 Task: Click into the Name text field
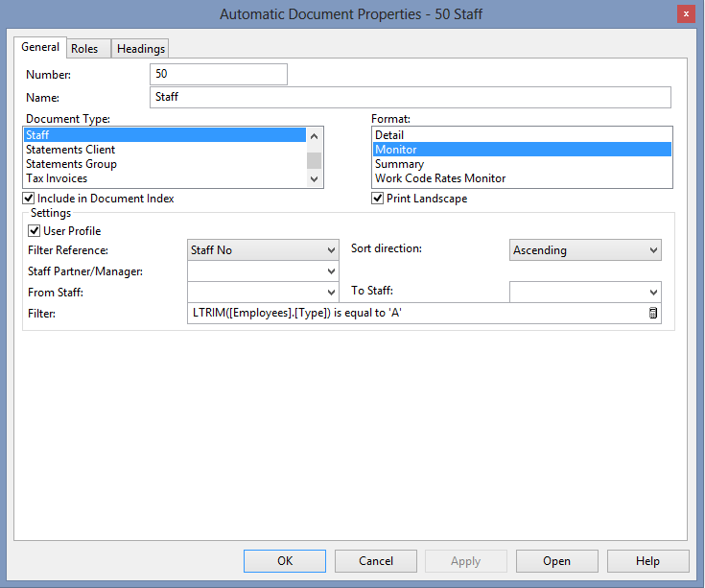pos(411,97)
